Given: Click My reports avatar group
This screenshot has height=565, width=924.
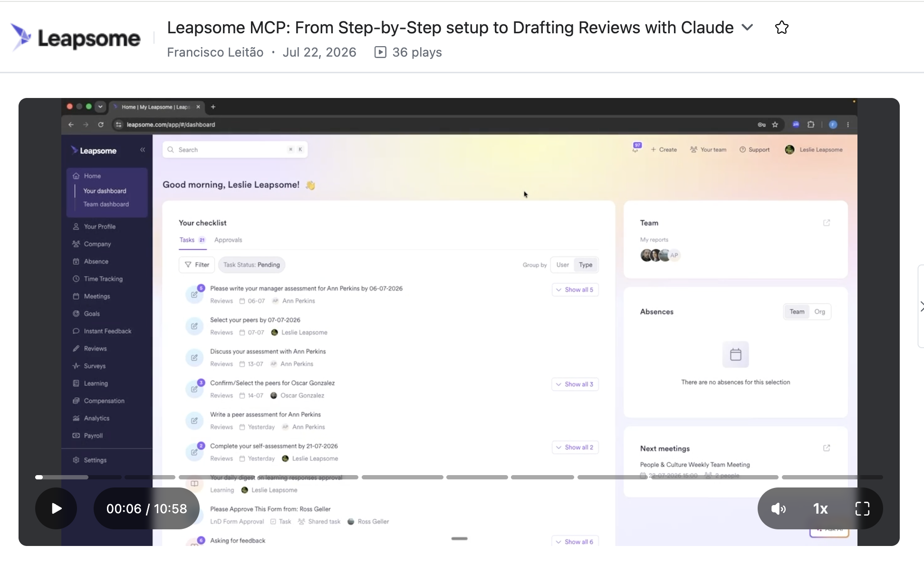Looking at the screenshot, I should coord(660,255).
